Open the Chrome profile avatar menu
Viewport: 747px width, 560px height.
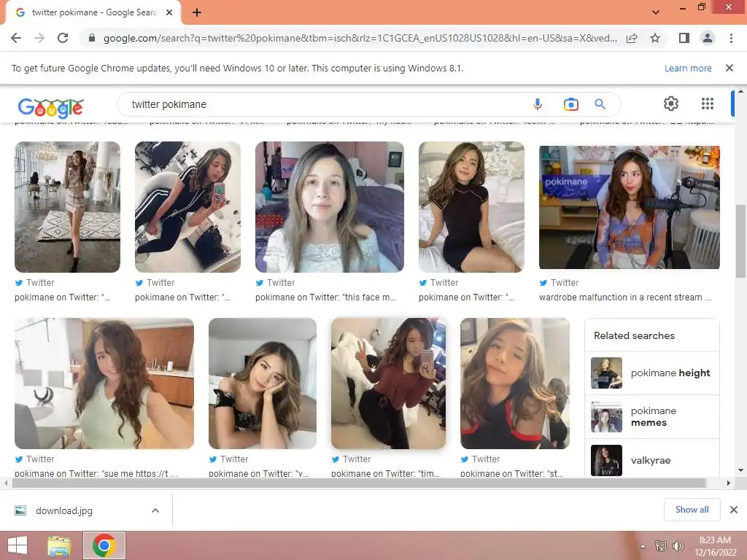(708, 38)
